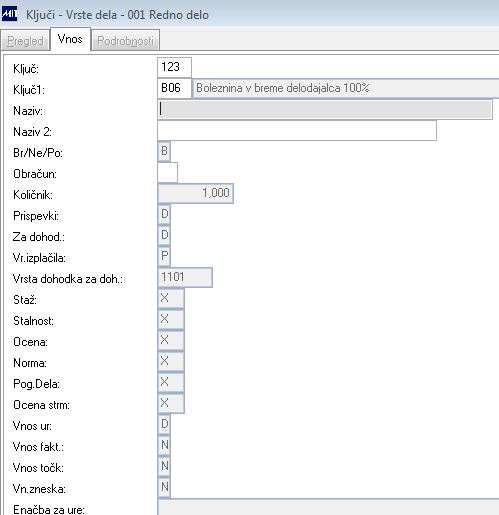The height and width of the screenshot is (515, 499).
Task: Click the Norma field marked X
Action: (x=171, y=361)
